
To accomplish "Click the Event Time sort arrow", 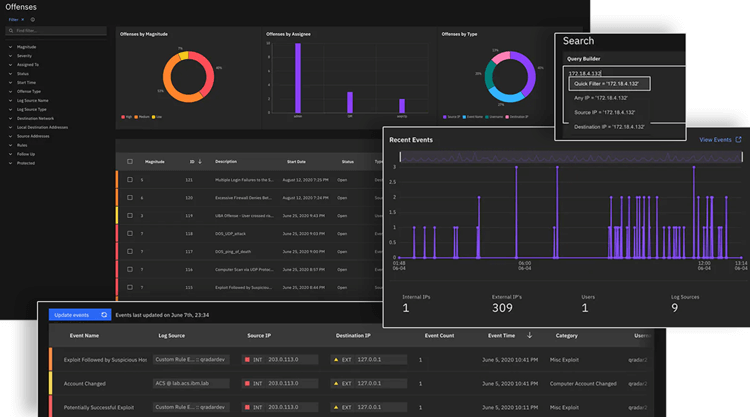I will pyautogui.click(x=529, y=336).
